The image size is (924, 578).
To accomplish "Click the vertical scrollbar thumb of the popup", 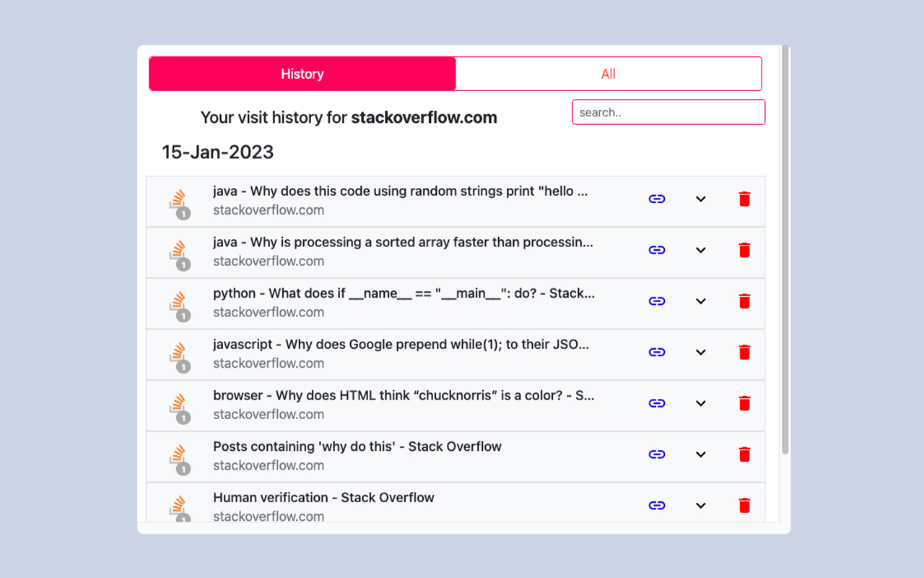I will [x=785, y=250].
